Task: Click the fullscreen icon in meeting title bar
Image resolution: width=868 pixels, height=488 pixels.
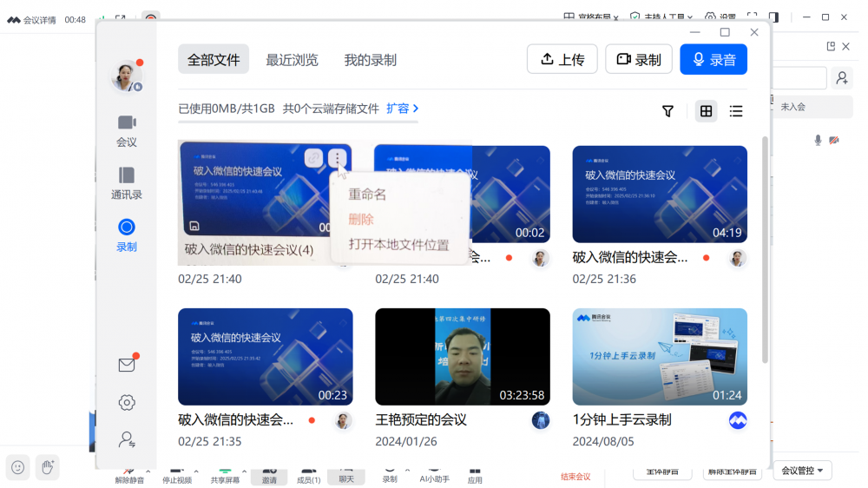Action: click(x=752, y=16)
